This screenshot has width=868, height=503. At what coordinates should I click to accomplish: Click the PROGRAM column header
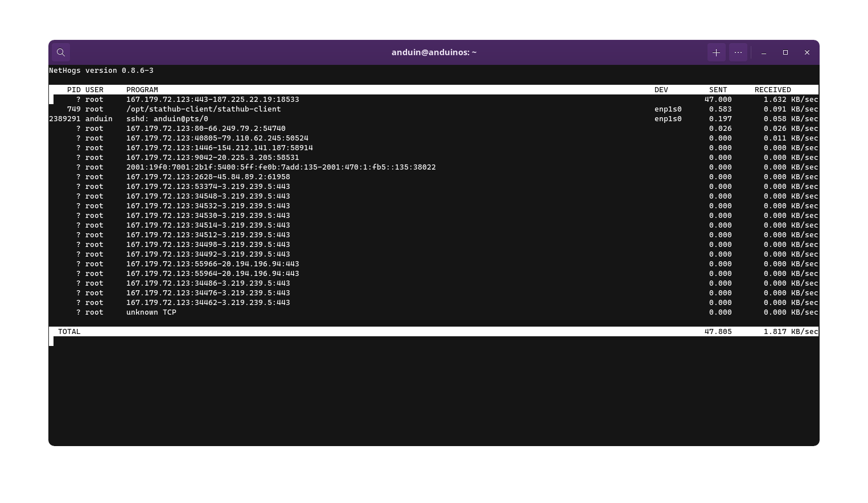click(142, 90)
